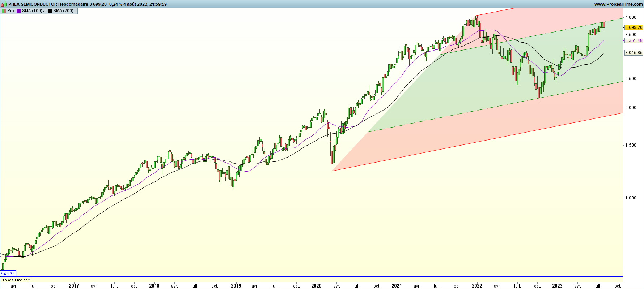This screenshot has width=644, height=289.
Task: Select the current price label 3 699,20
Action: pyautogui.click(x=634, y=27)
